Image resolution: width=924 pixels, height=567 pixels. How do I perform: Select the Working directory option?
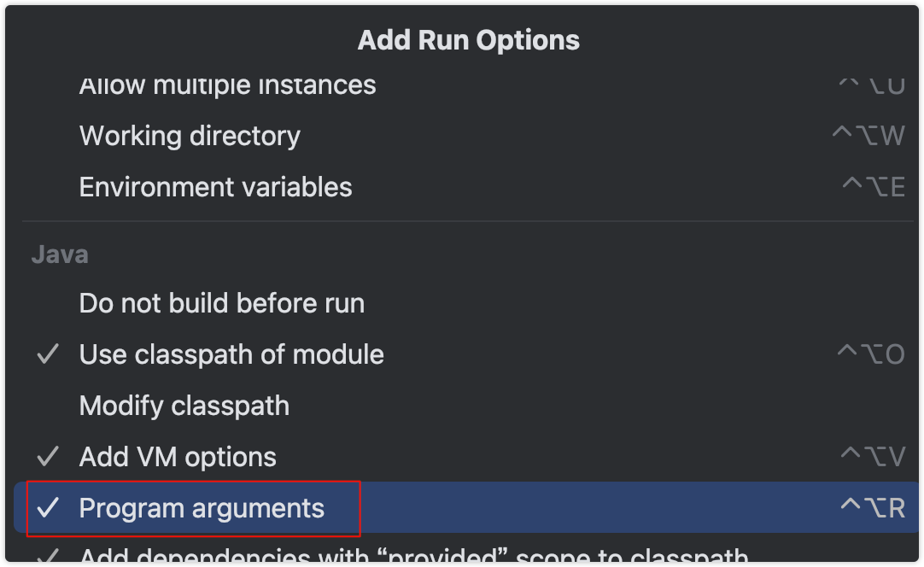click(x=190, y=137)
